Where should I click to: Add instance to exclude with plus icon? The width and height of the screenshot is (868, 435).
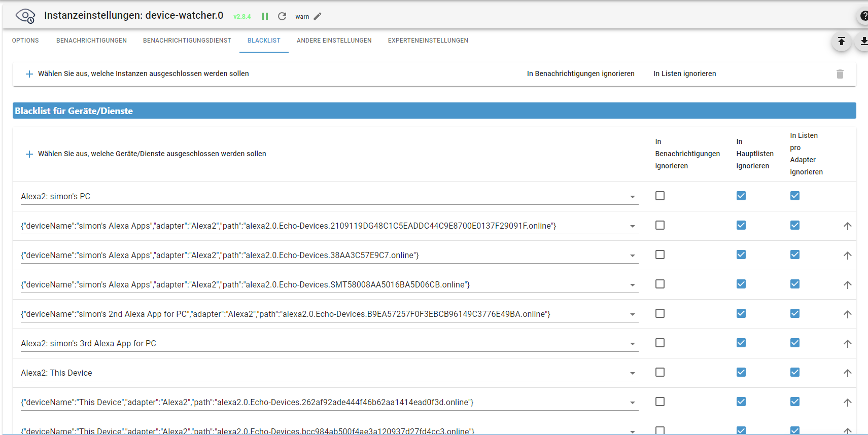click(x=29, y=74)
